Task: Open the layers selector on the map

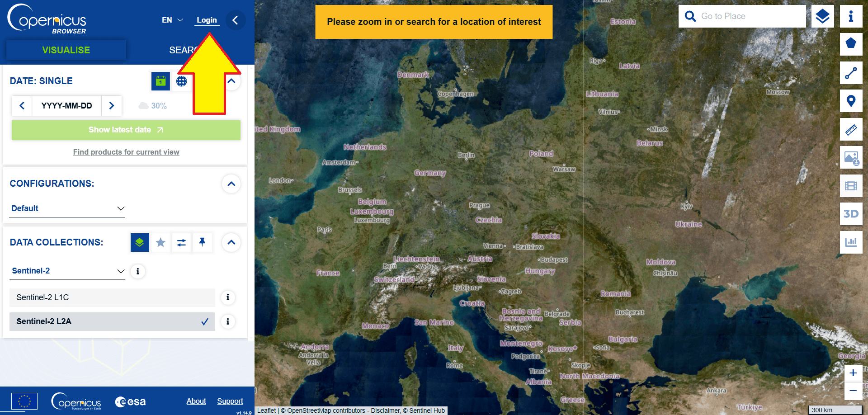Action: pos(822,16)
